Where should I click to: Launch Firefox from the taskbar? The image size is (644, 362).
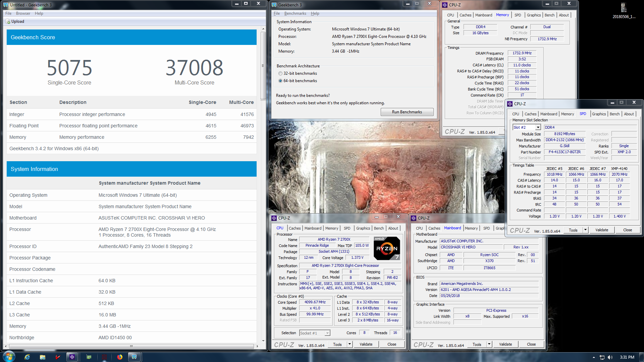click(120, 357)
